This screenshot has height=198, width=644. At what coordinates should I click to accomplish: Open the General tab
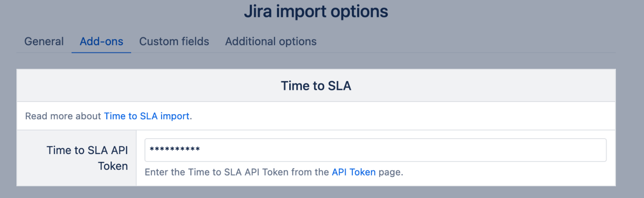(44, 41)
